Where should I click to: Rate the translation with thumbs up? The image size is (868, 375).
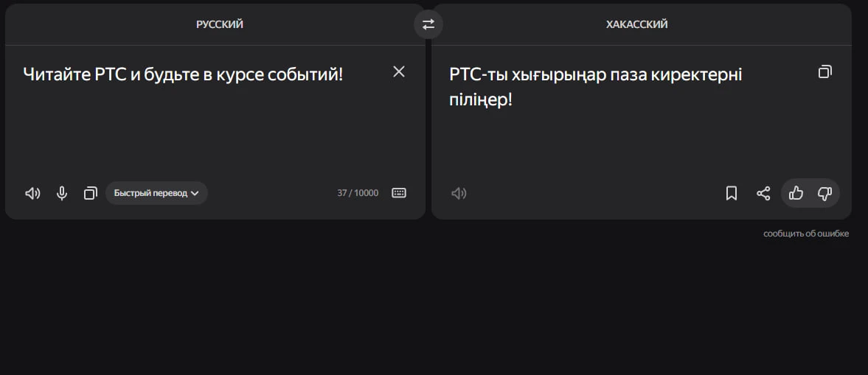click(796, 194)
